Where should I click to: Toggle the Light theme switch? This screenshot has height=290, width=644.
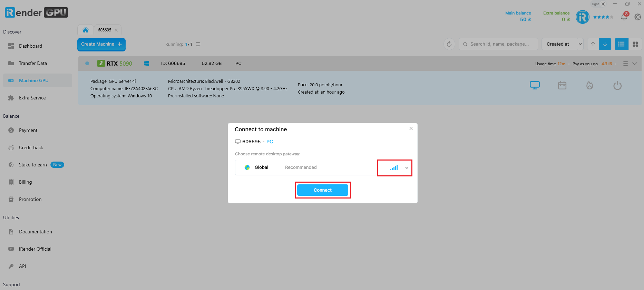point(598,4)
